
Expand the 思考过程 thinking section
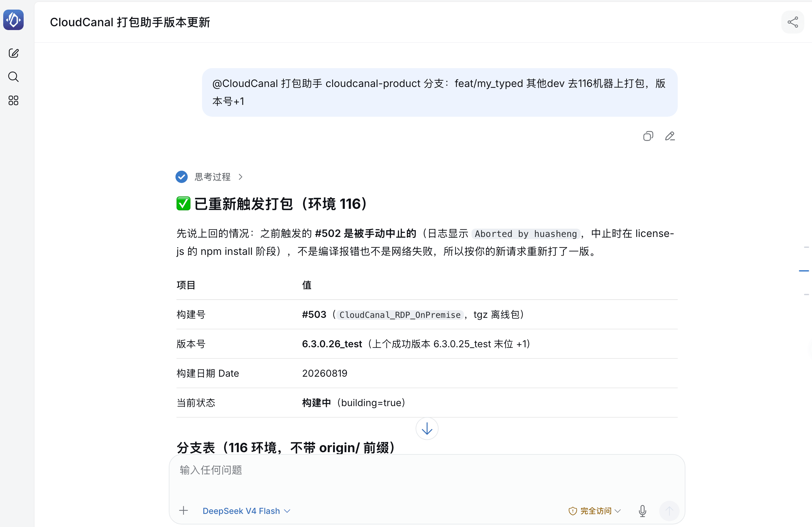click(x=218, y=177)
